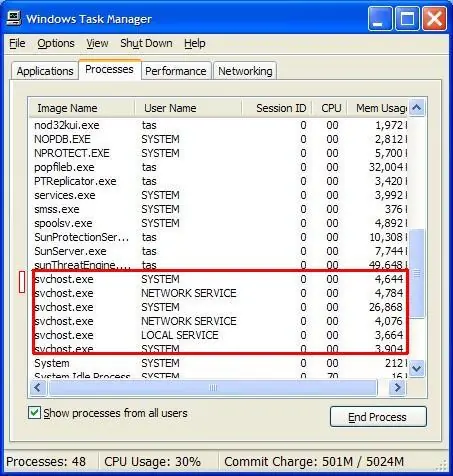Select the spoolsv.exe process
This screenshot has height=476, width=453.
click(x=218, y=223)
